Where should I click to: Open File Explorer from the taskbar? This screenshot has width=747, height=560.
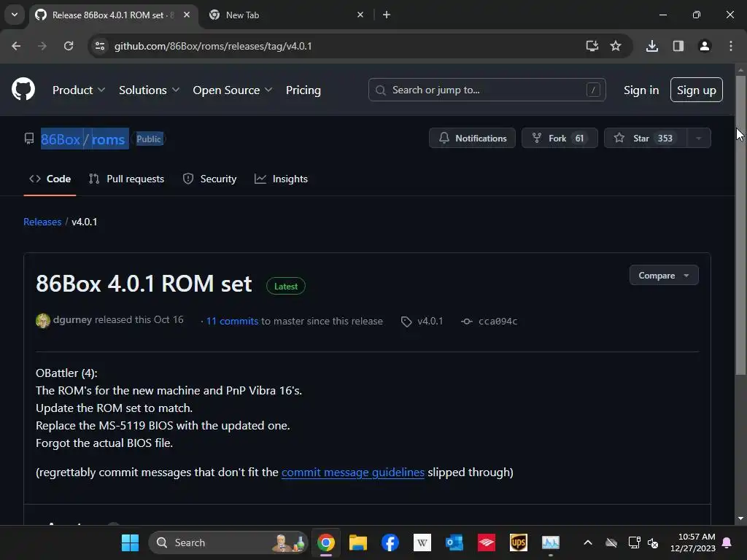click(x=357, y=542)
